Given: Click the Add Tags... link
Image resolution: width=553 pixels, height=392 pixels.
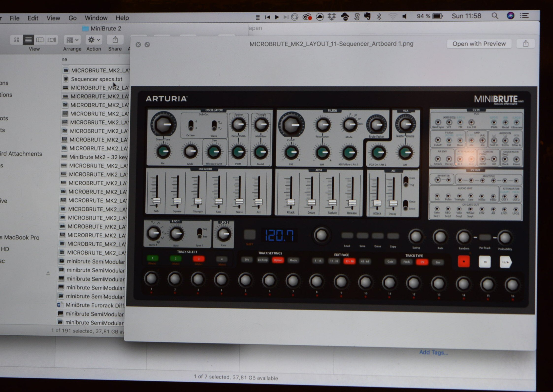Looking at the screenshot, I should (x=433, y=352).
